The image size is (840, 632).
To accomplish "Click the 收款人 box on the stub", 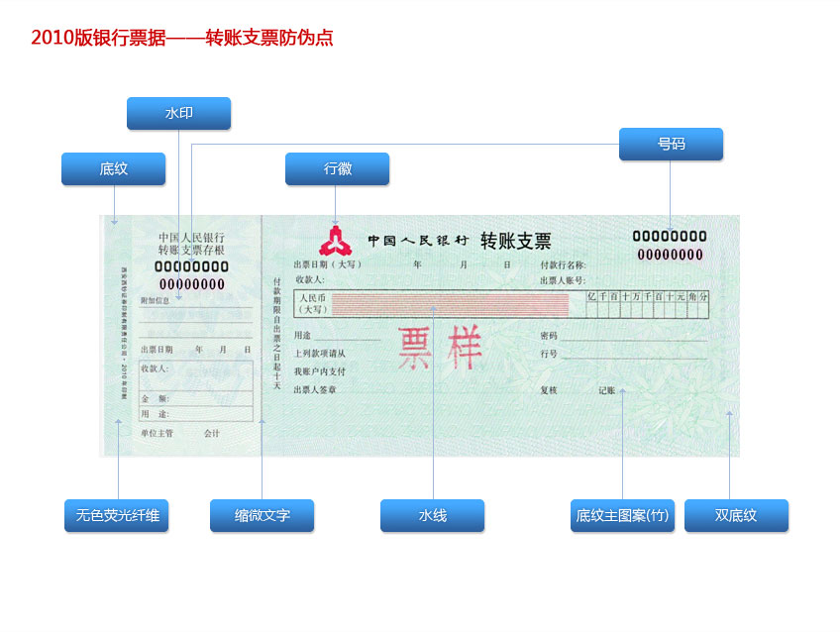I will tap(196, 375).
